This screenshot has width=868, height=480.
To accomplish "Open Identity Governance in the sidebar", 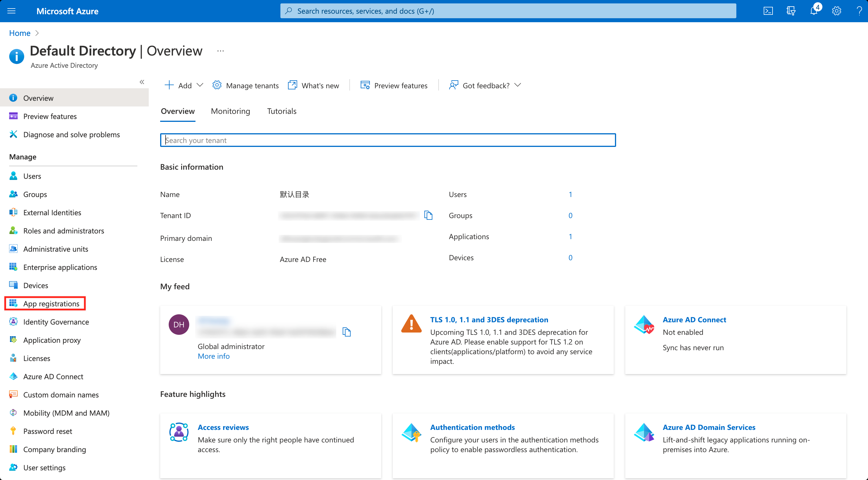I will 56,322.
